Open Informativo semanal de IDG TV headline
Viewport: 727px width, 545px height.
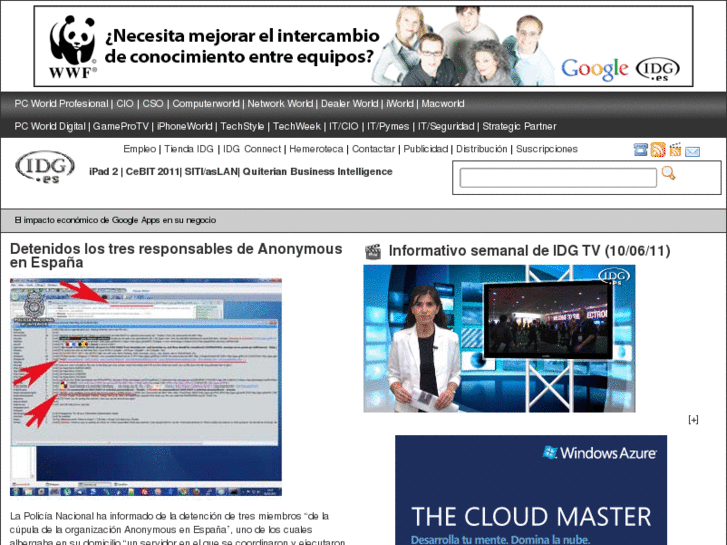click(529, 251)
